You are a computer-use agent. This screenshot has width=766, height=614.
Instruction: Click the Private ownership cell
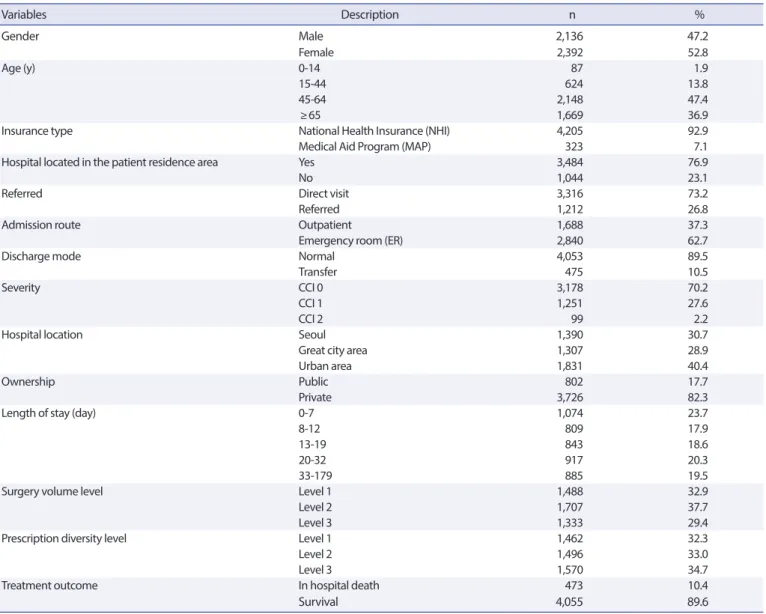(315, 397)
